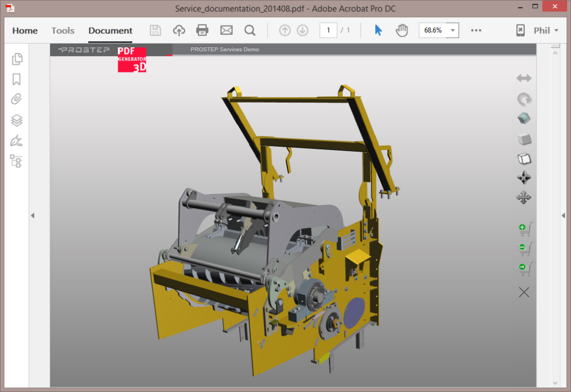
Task: Switch to wireframe cube view mode
Action: coord(524,158)
